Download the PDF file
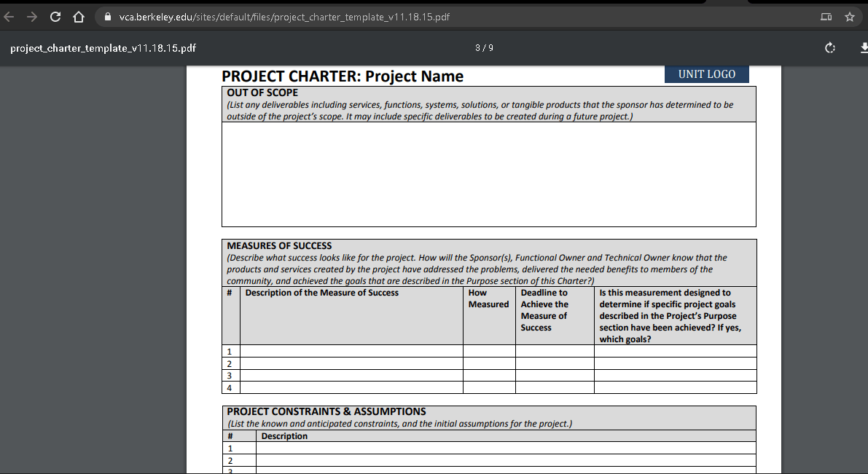The height and width of the screenshot is (474, 868). point(864,48)
